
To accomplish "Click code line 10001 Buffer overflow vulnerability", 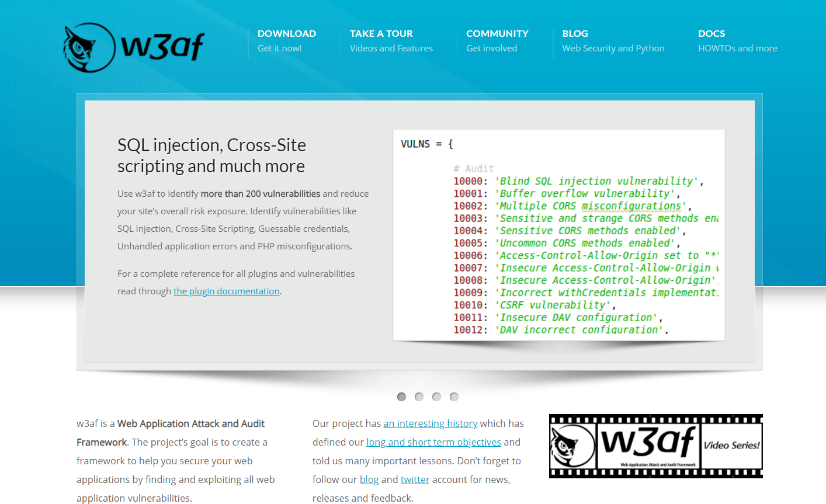I will click(567, 193).
